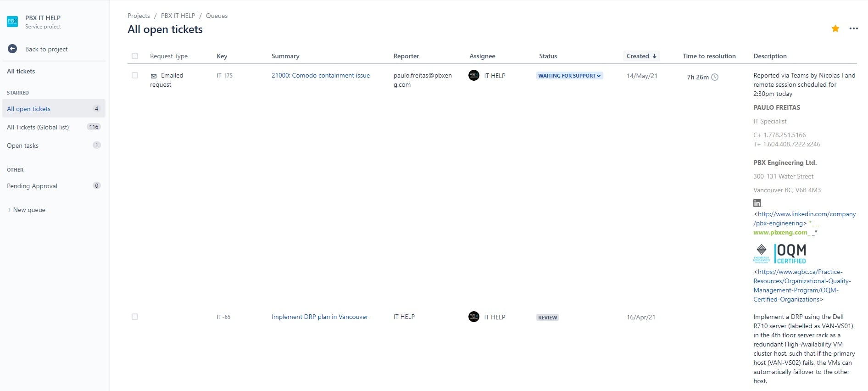Open the egbc.ca OQM Certified Organizations link

click(802, 285)
